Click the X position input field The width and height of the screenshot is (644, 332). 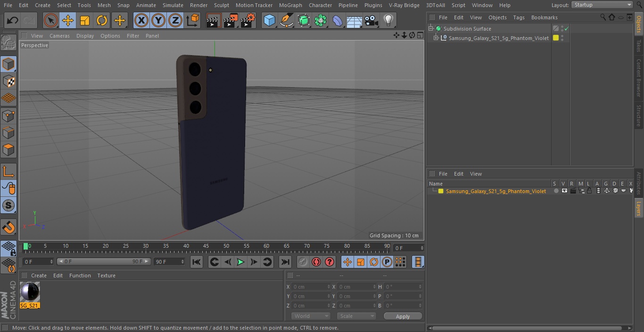click(311, 287)
